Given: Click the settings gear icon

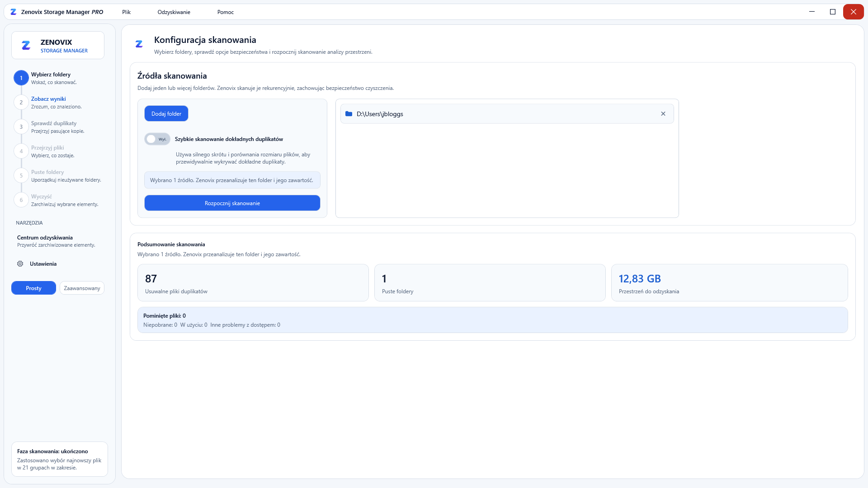Looking at the screenshot, I should 20,264.
